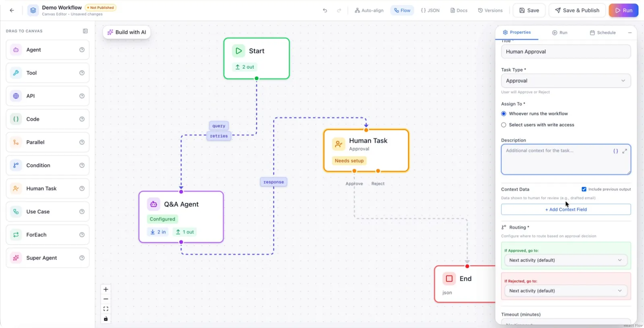Switch to the JSON view
Viewport: 644px width, 328px height.
click(x=430, y=10)
